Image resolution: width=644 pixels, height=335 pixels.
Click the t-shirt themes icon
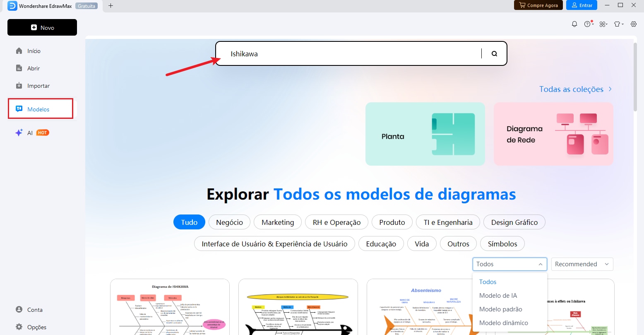[x=618, y=24]
